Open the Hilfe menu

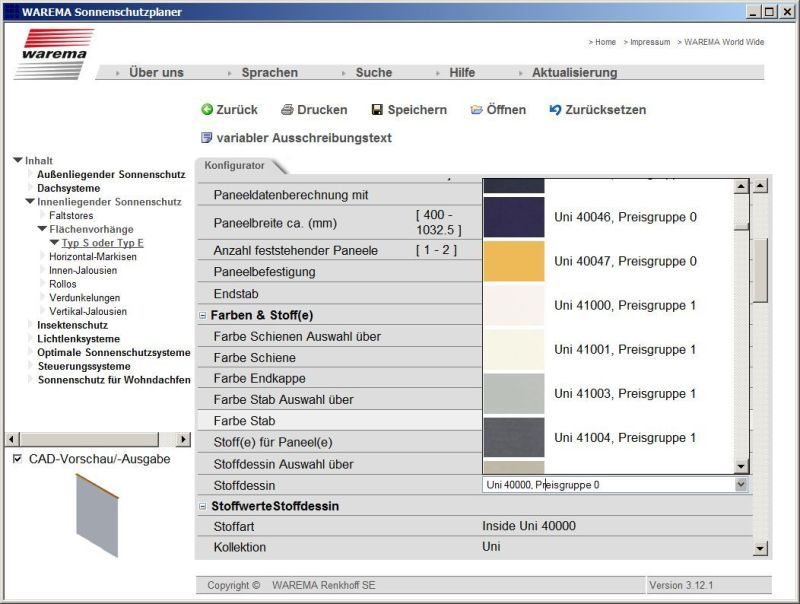tap(462, 72)
